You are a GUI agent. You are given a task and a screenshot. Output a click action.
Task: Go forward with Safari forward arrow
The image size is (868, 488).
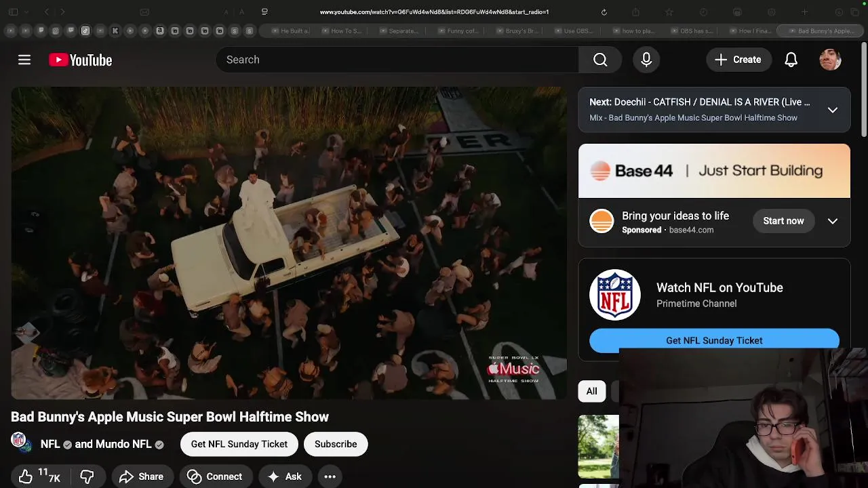click(62, 12)
